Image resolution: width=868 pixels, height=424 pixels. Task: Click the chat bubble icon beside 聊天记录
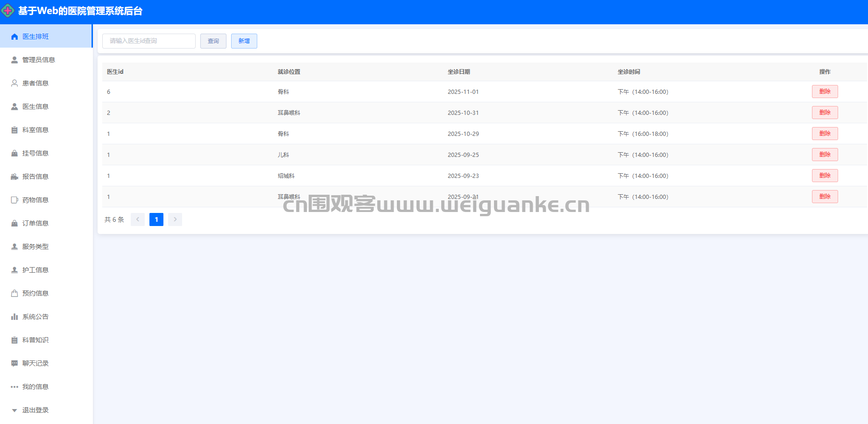[x=14, y=363]
